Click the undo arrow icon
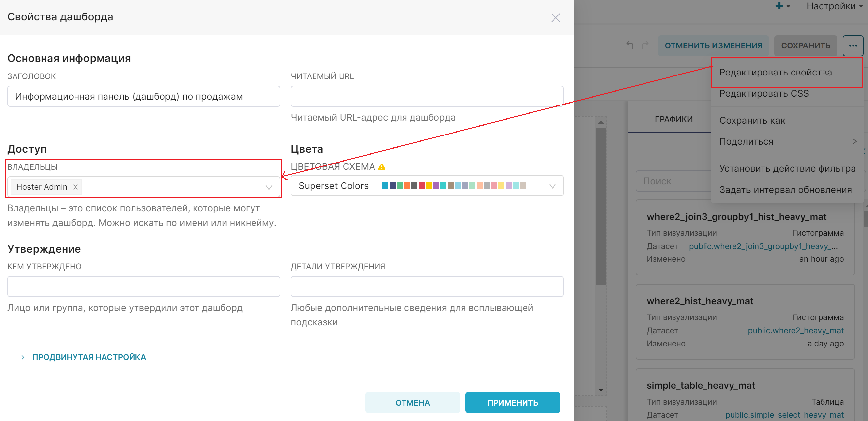 (630, 45)
